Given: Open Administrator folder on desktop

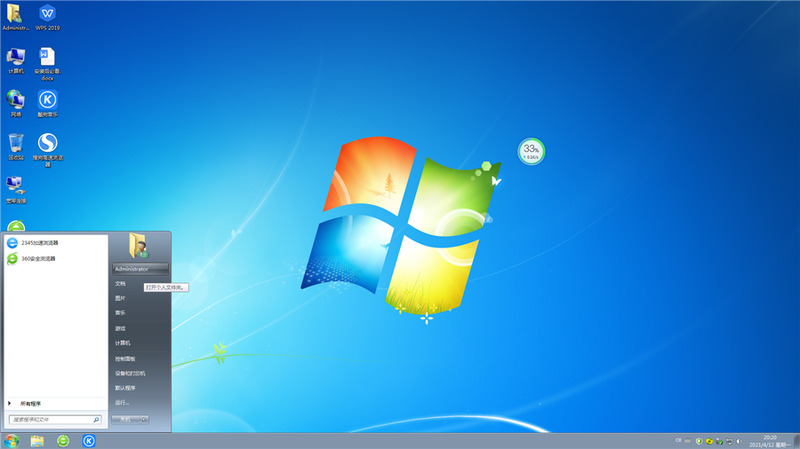Looking at the screenshot, I should click(16, 14).
